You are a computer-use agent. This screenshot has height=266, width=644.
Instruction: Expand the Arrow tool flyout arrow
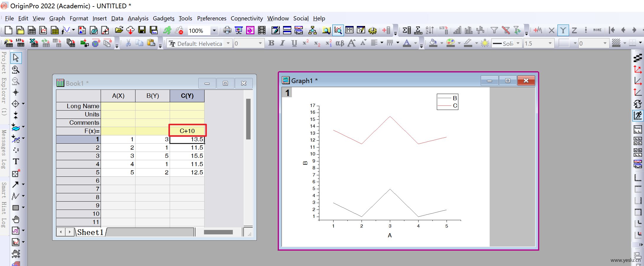tap(23, 184)
